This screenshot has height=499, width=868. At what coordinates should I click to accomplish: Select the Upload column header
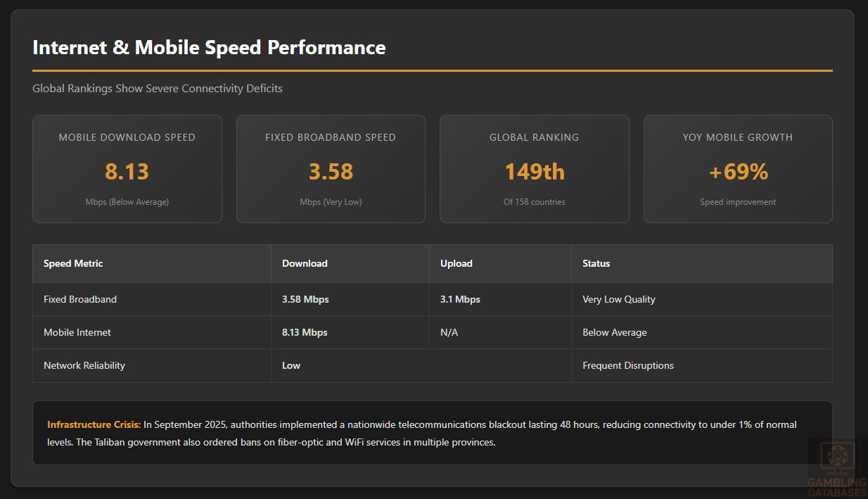[457, 263]
